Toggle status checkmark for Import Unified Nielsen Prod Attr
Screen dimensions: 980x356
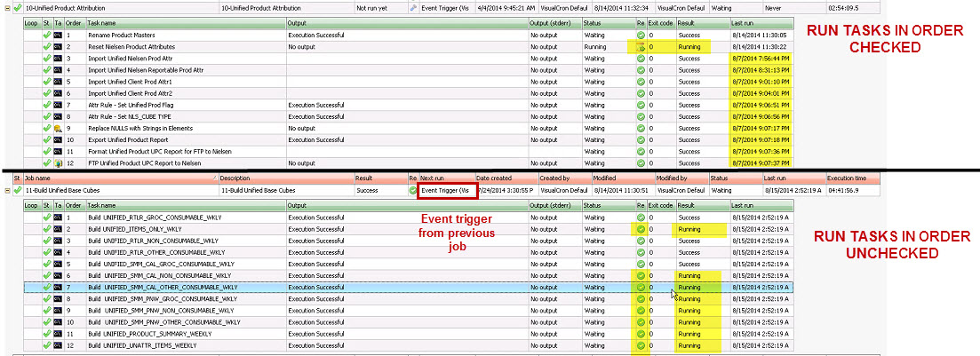point(46,59)
